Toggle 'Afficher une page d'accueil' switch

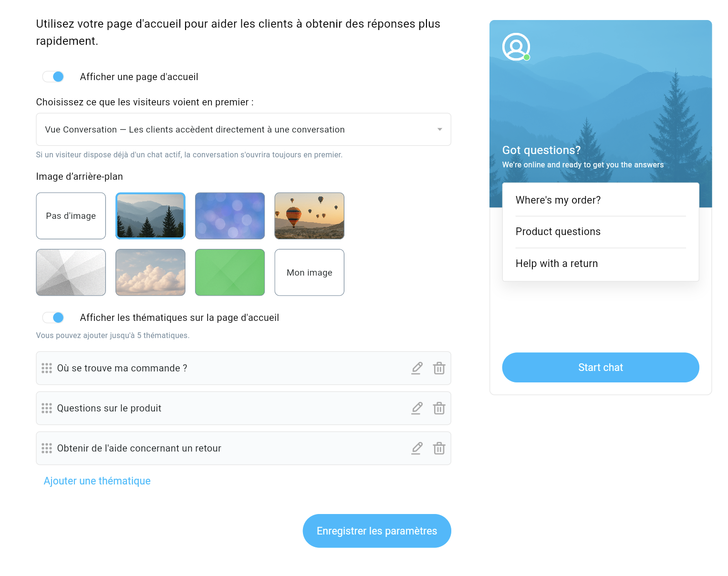click(53, 77)
